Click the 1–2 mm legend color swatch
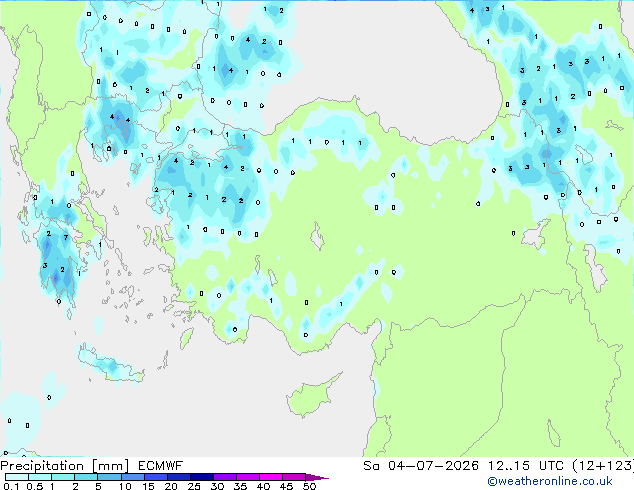634x490 pixels. point(63,477)
